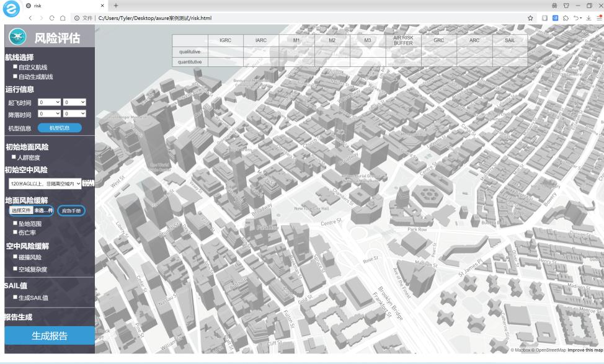Open the extensions puzzle icon
604x364 pixels.
point(566,18)
